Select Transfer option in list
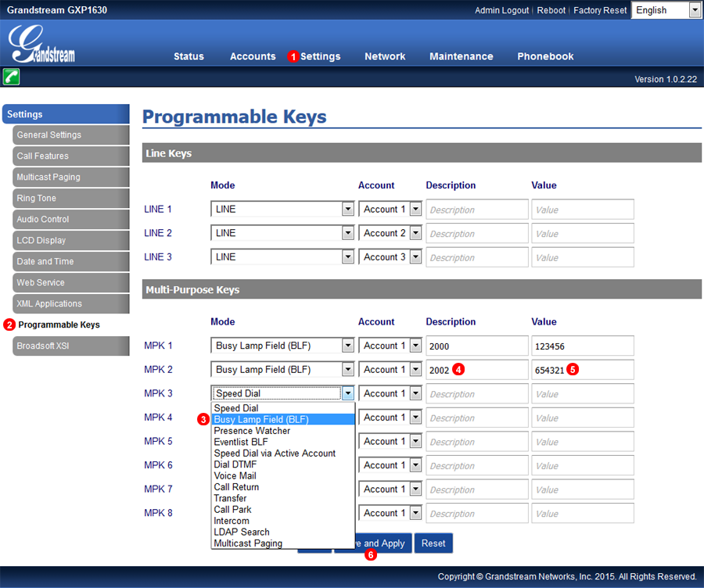The image size is (704, 588). point(283,498)
